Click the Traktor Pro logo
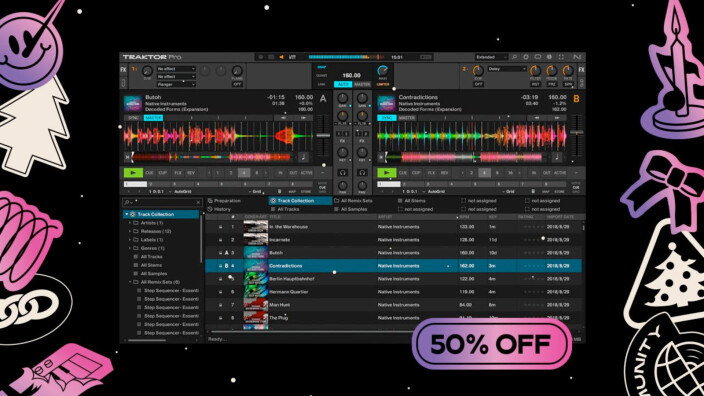The height and width of the screenshot is (396, 704). coord(152,57)
